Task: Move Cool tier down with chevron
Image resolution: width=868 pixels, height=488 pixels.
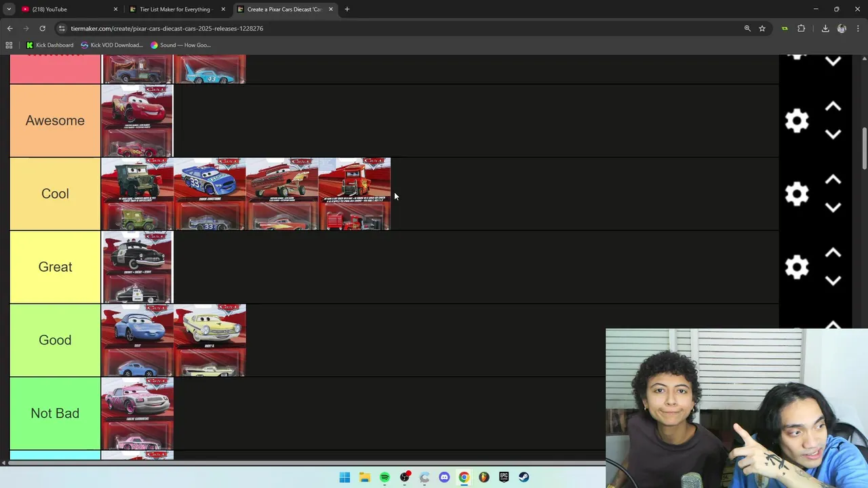Action: click(833, 207)
